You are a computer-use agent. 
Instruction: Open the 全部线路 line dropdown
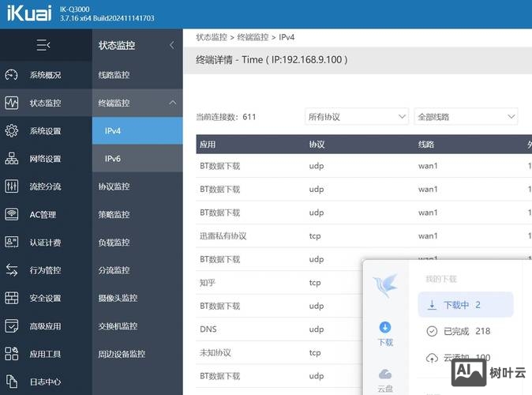coord(466,117)
